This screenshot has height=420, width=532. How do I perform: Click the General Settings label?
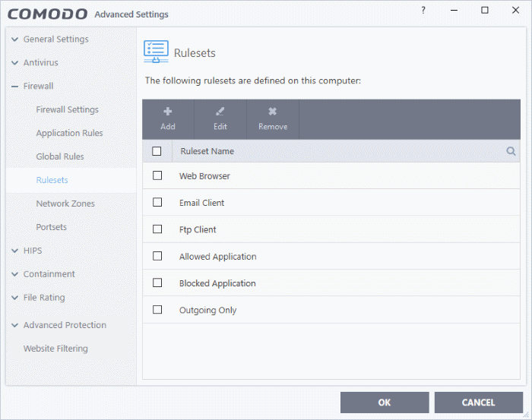[x=56, y=39]
